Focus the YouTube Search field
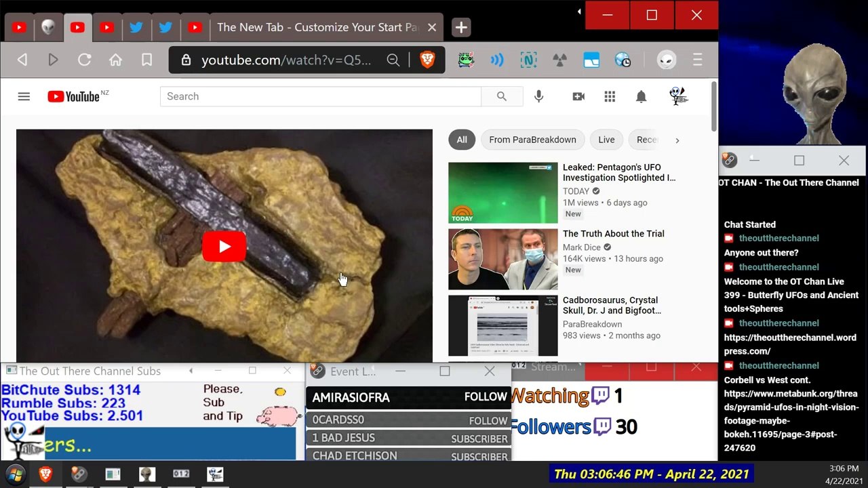 coord(321,96)
